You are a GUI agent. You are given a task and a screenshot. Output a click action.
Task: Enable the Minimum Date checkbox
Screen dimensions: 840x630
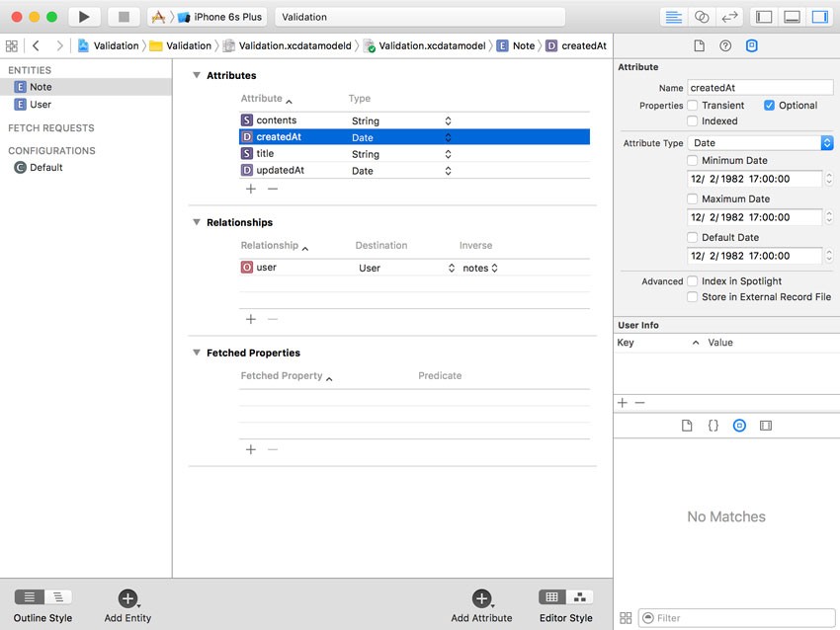692,161
